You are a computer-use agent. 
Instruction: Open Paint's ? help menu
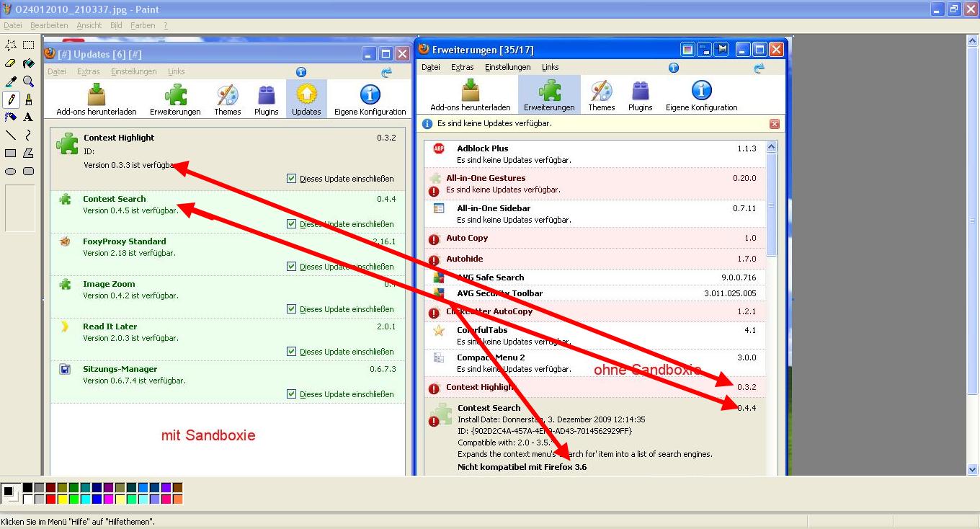(x=166, y=25)
